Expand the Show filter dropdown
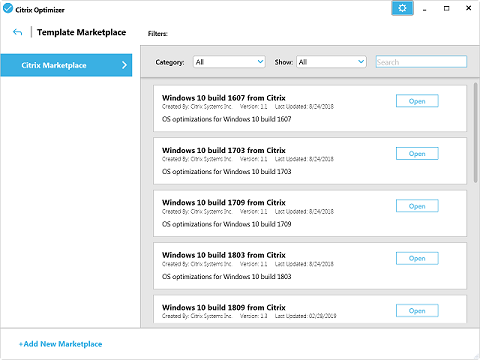 click(331, 62)
